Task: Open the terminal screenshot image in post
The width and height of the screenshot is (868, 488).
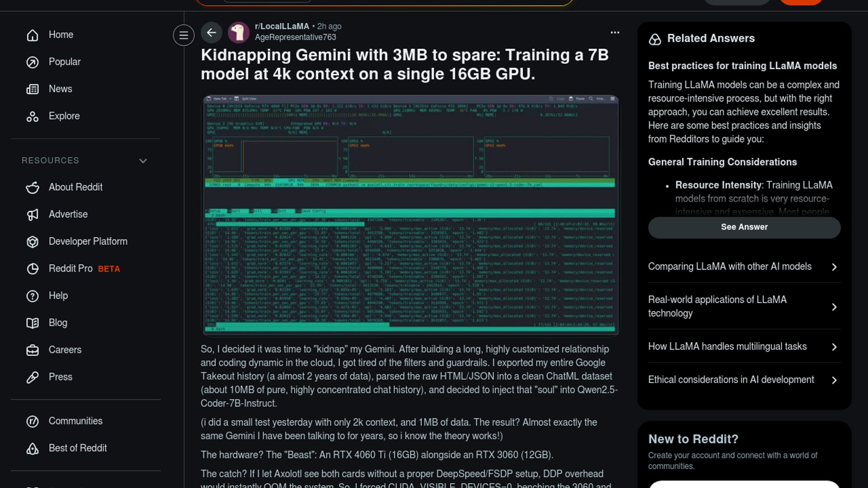Action: click(x=410, y=216)
